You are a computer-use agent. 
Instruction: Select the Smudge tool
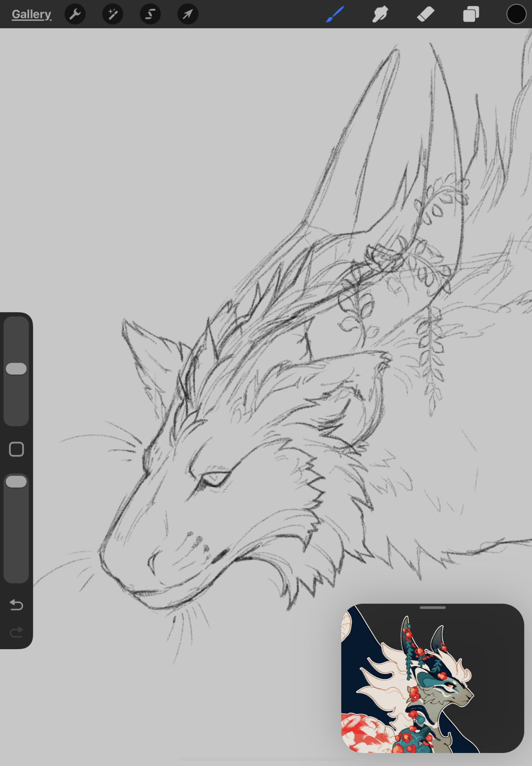(x=380, y=15)
